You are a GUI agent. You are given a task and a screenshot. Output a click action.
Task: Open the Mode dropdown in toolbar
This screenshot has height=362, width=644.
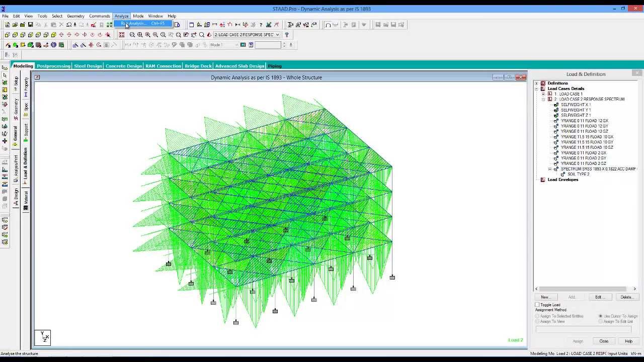tap(237, 45)
